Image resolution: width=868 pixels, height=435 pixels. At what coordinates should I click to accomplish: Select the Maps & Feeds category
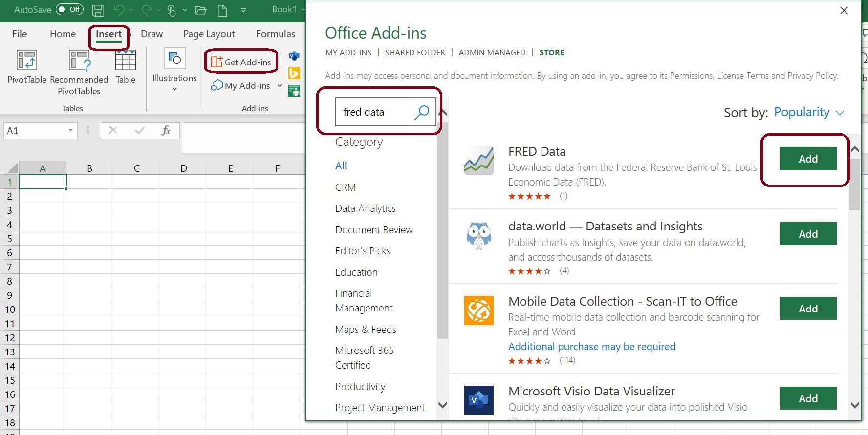tap(366, 330)
